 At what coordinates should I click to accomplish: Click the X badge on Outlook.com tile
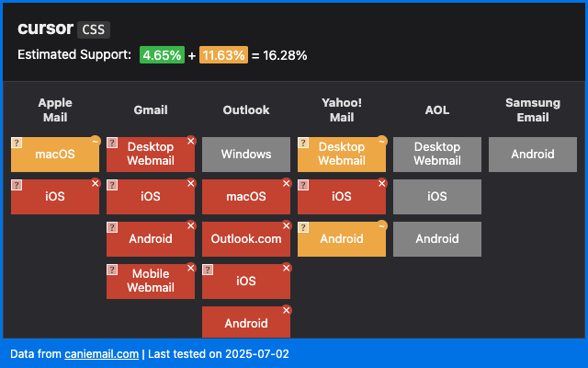[x=287, y=225]
